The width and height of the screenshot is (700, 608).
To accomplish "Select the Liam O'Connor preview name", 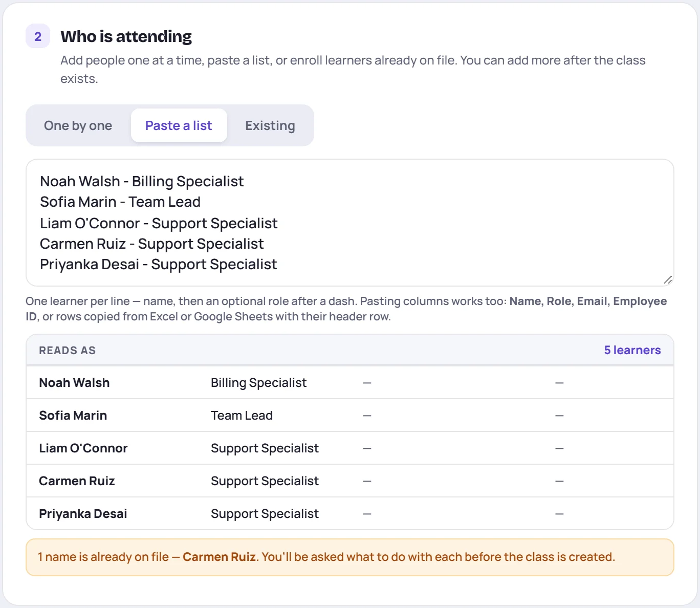I will click(83, 448).
